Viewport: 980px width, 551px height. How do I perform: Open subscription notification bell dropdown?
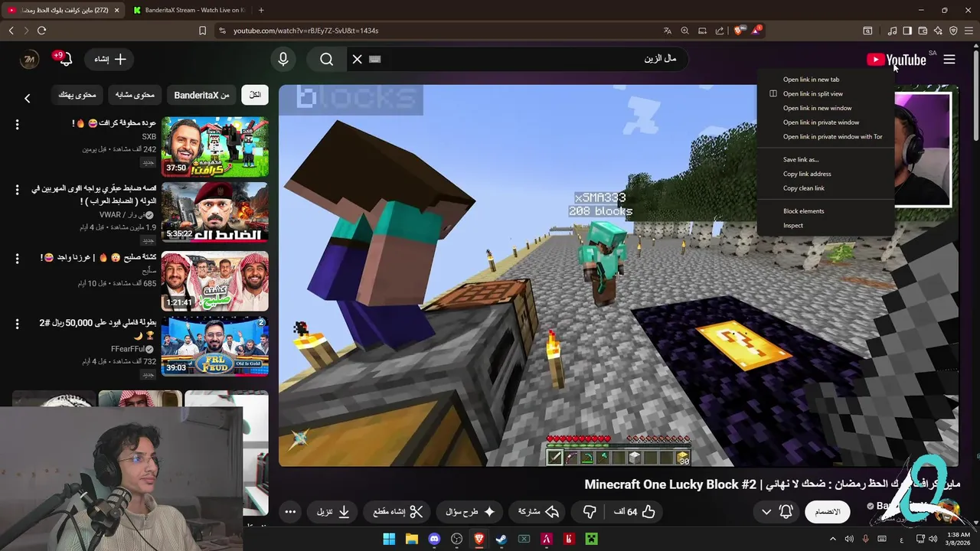(776, 511)
